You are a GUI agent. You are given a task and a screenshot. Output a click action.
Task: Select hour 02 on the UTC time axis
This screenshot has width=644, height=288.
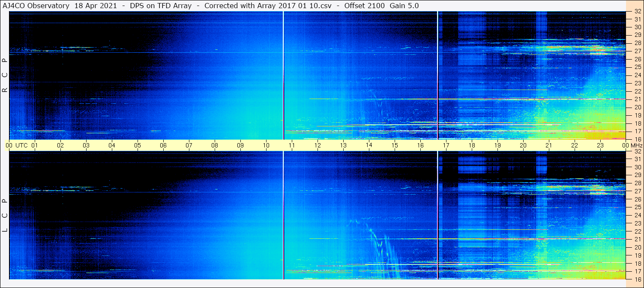tap(60, 145)
